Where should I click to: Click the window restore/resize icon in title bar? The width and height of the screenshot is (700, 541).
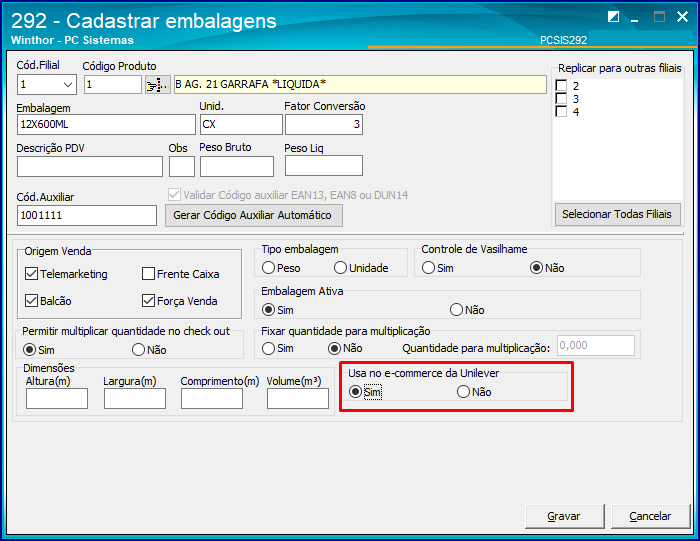pyautogui.click(x=613, y=17)
